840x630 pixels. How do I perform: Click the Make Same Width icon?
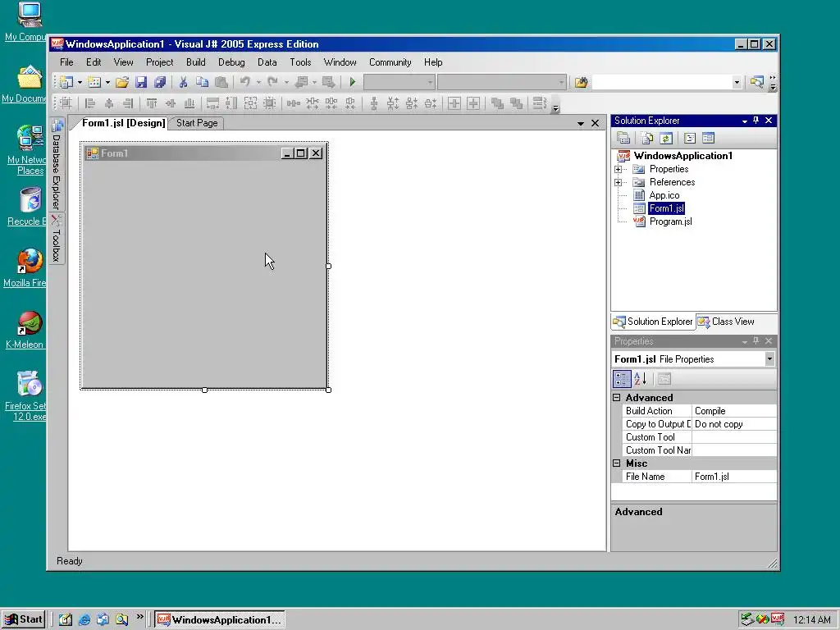click(x=212, y=103)
